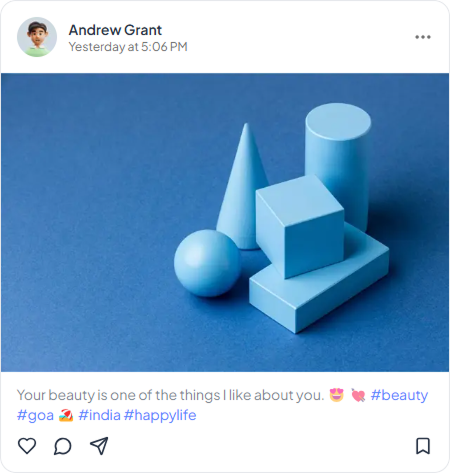
Task: Save the post with the bookmark icon
Action: pyautogui.click(x=423, y=446)
